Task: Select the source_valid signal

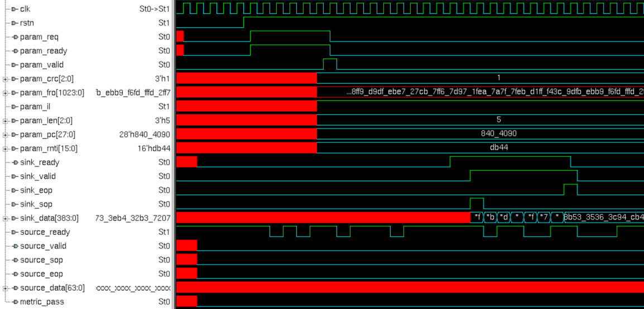Action: (43, 246)
